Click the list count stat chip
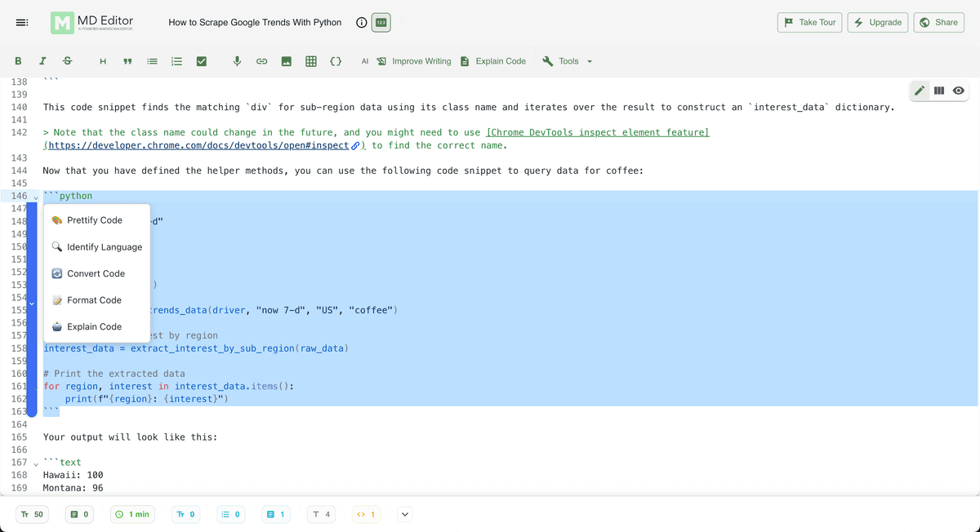This screenshot has width=980, height=532. 231,514
